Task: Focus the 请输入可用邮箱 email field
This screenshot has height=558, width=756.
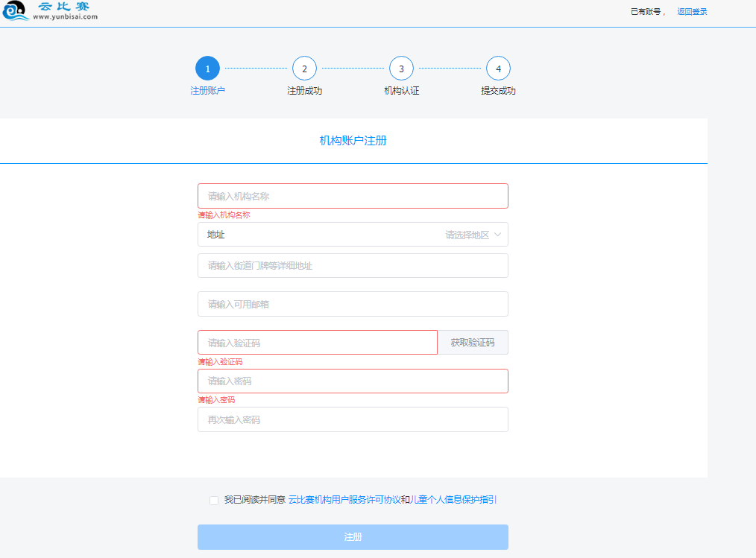Action: point(353,304)
